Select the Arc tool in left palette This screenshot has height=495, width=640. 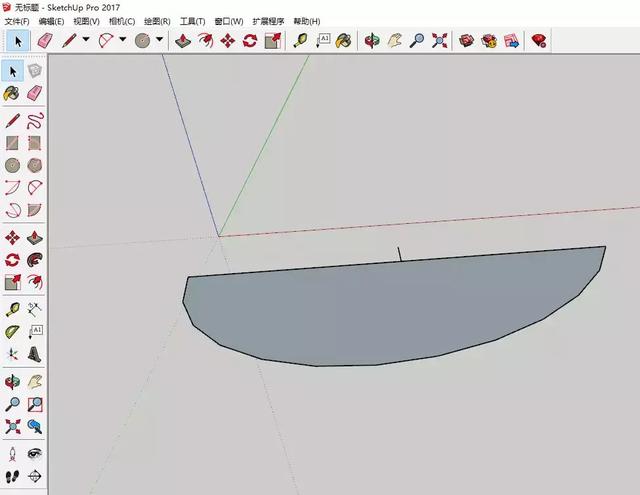coord(12,188)
